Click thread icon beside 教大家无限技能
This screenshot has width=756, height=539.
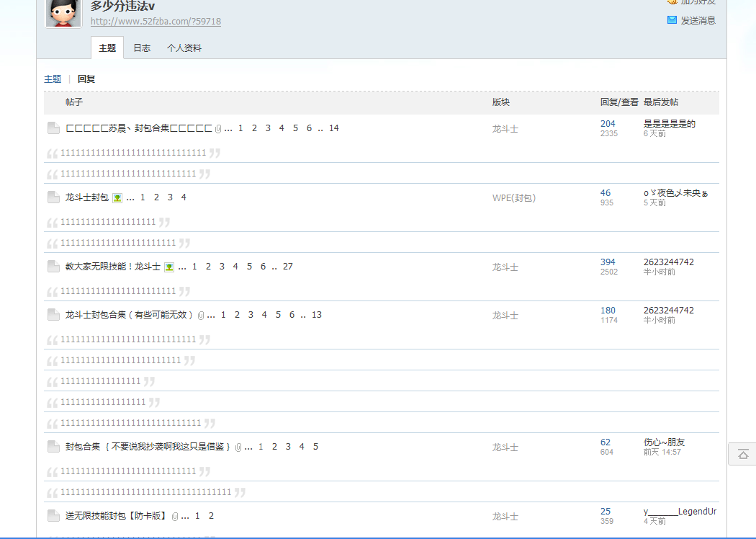coord(53,267)
